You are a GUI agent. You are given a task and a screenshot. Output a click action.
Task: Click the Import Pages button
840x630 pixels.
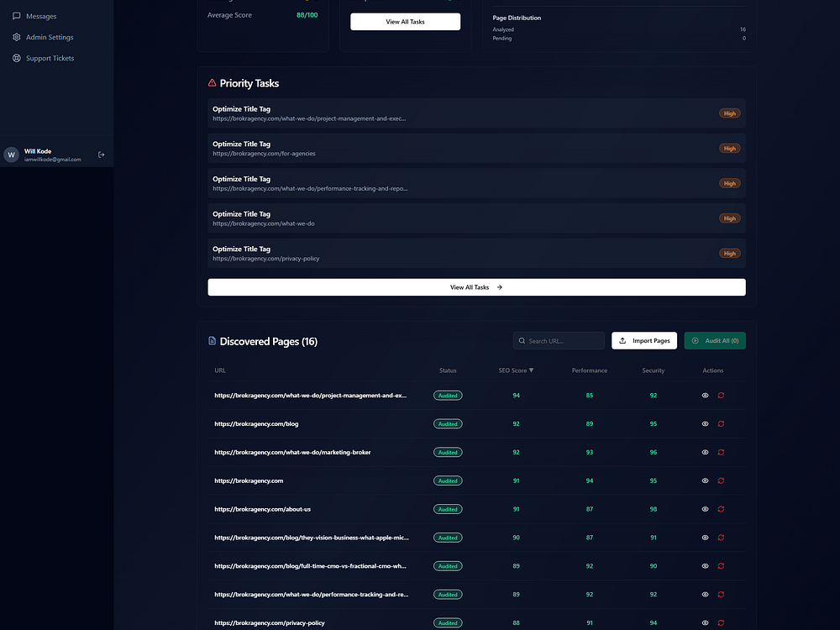tap(644, 341)
